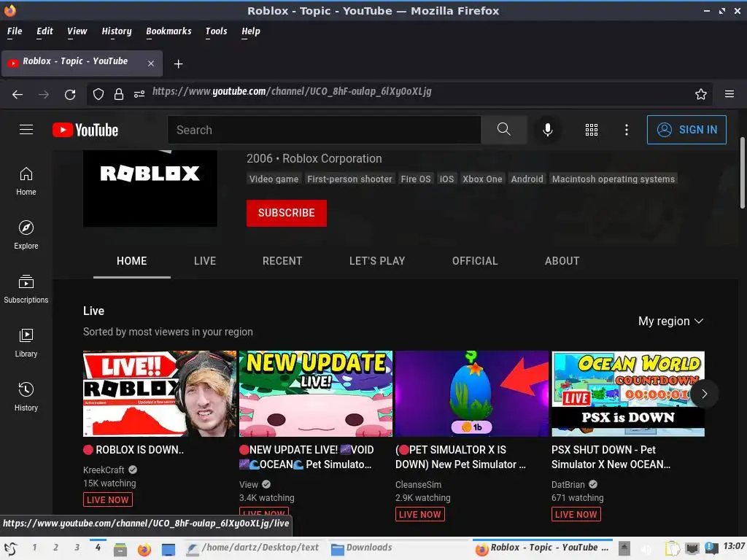The height and width of the screenshot is (560, 747).
Task: Open Library in the sidebar
Action: [26, 343]
